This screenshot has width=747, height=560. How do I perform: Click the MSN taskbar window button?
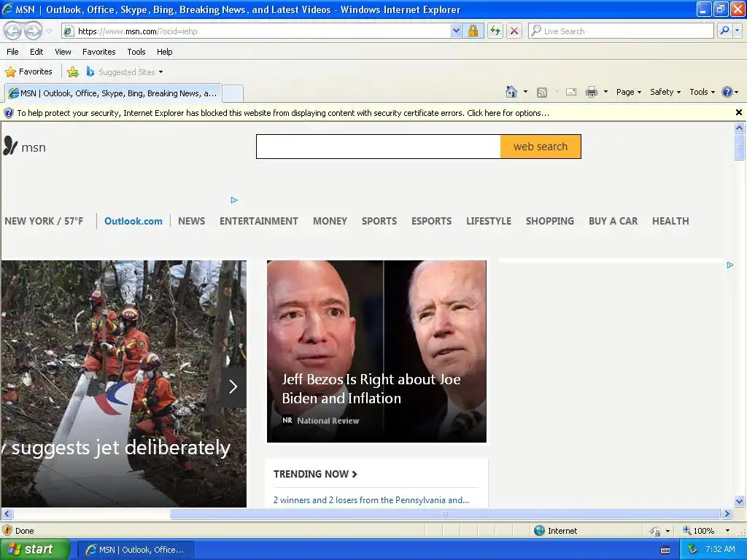click(136, 550)
